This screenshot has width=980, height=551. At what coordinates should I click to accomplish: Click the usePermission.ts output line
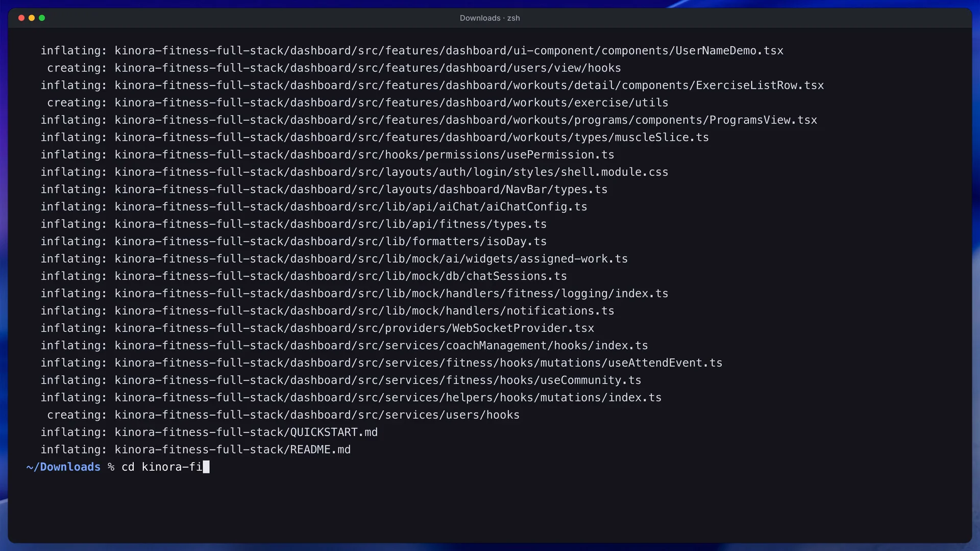[x=327, y=155]
